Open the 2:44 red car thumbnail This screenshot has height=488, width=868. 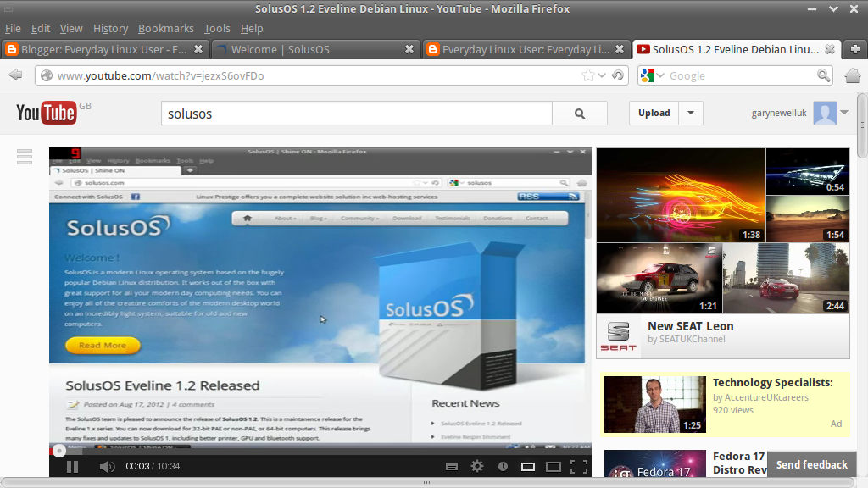786,278
